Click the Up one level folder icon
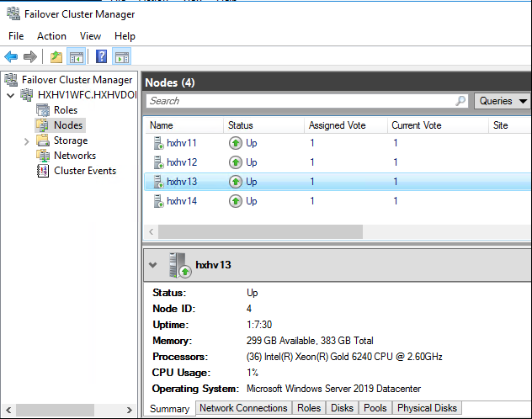532x419 pixels. pos(56,56)
